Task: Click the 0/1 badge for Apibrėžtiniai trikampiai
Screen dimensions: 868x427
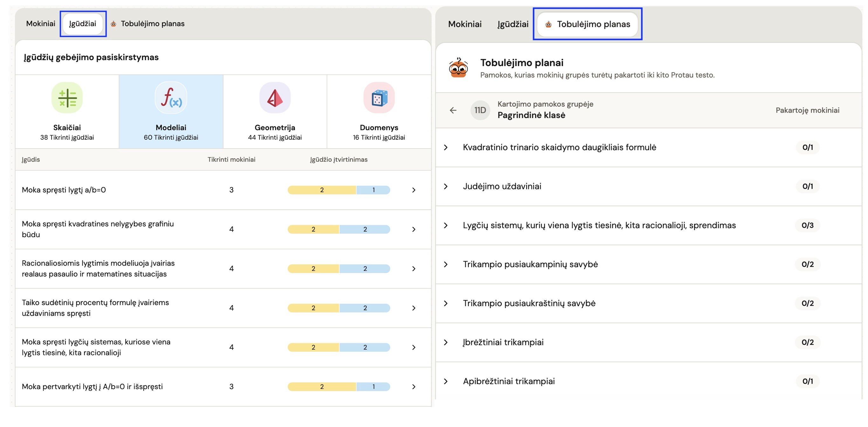Action: tap(807, 381)
